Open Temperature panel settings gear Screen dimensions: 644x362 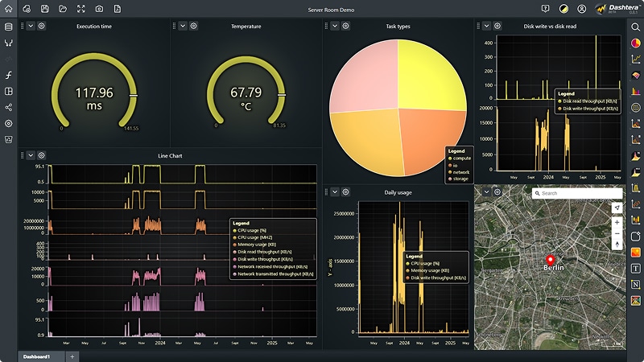coord(194,26)
